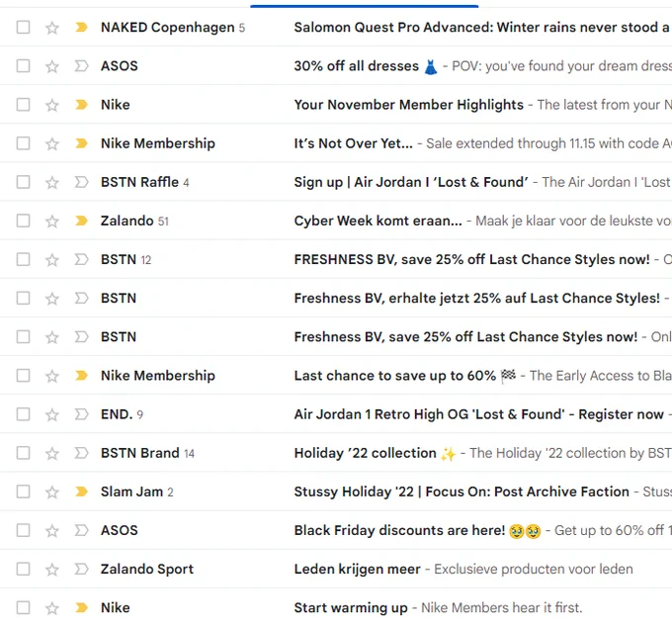The image size is (672, 625).
Task: Star the ASOS 30% off all dresses email
Action: pos(51,66)
